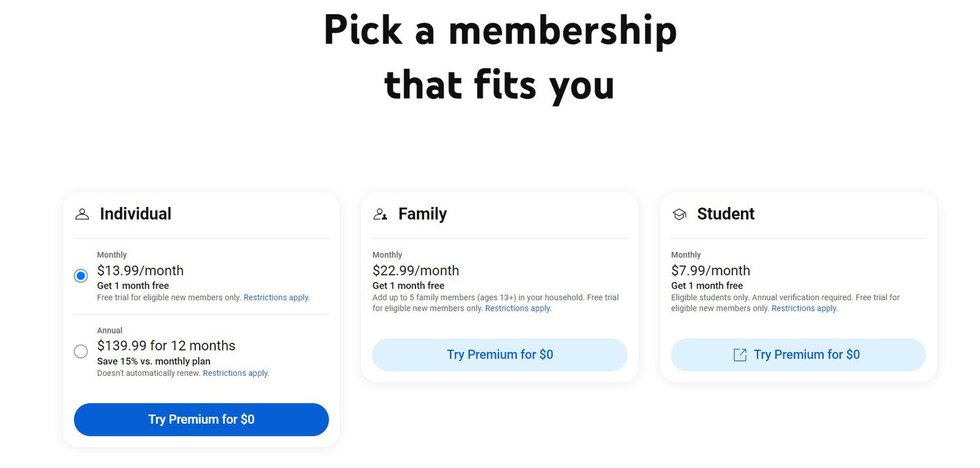This screenshot has height=468, width=980.
Task: Click the selected Monthly radio button indicator
Action: [x=80, y=275]
